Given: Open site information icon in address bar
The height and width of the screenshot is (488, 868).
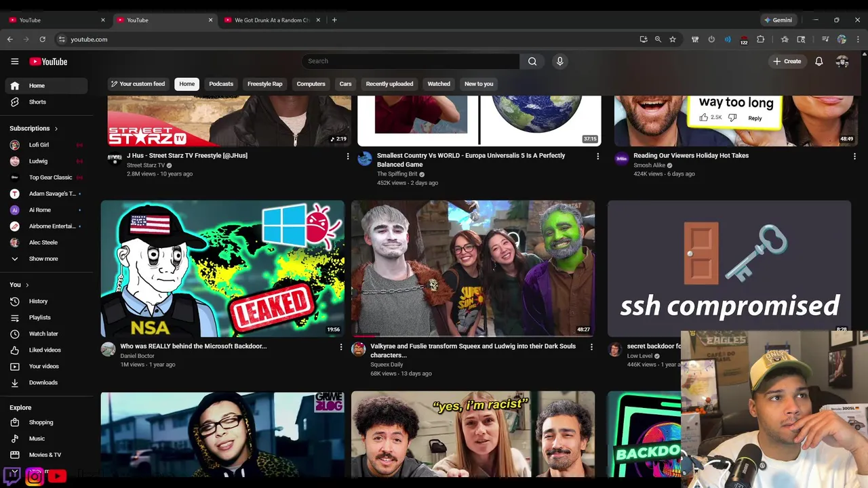Looking at the screenshot, I should pos(62,39).
